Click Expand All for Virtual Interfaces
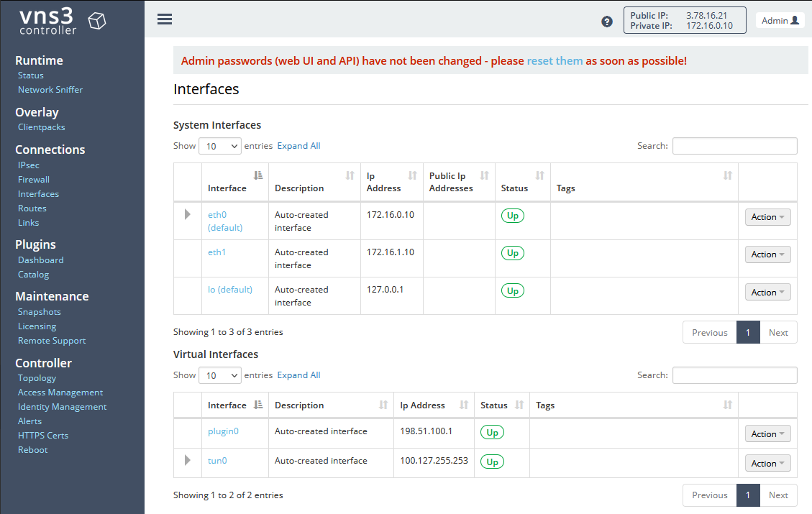Viewport: 812px width, 514px height. [x=298, y=375]
